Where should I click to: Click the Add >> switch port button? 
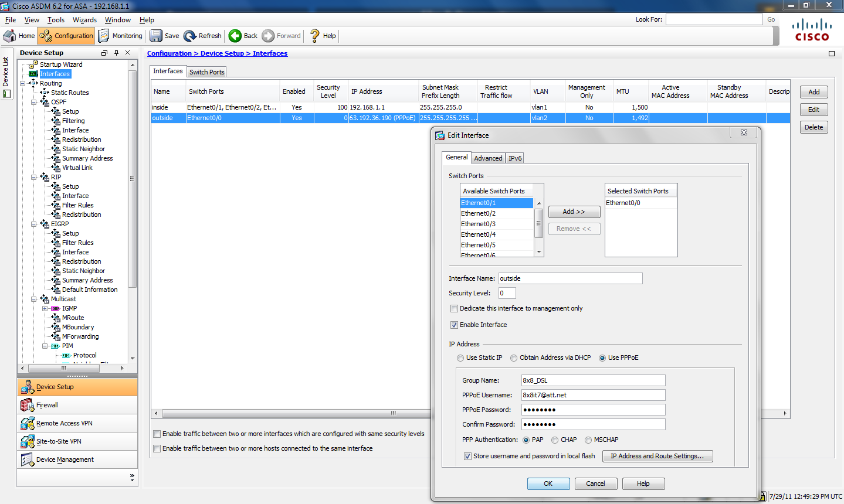point(574,212)
